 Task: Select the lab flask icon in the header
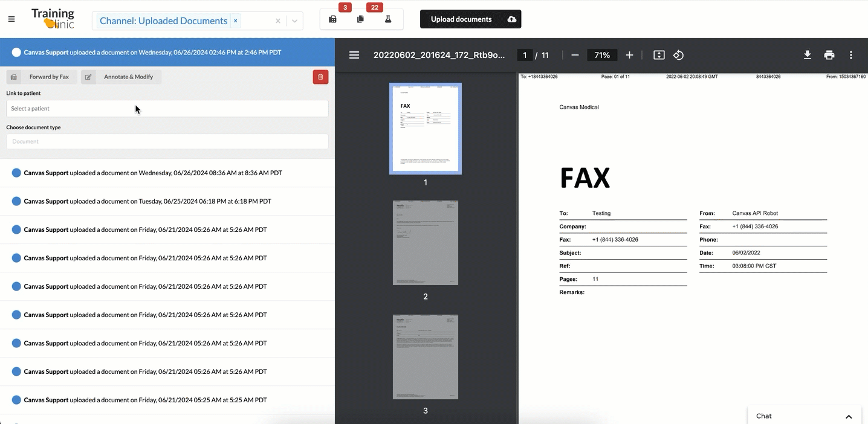pos(387,19)
